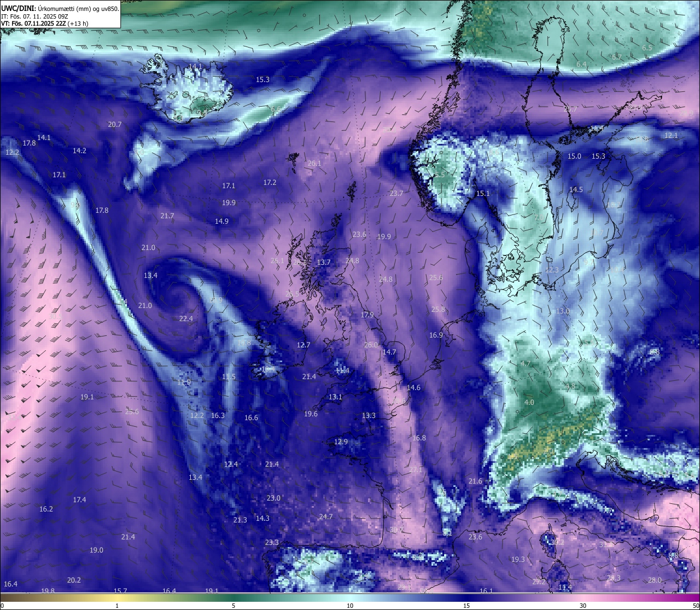Click the 16.9 map value
The width and height of the screenshot is (700, 610).
[x=436, y=335]
